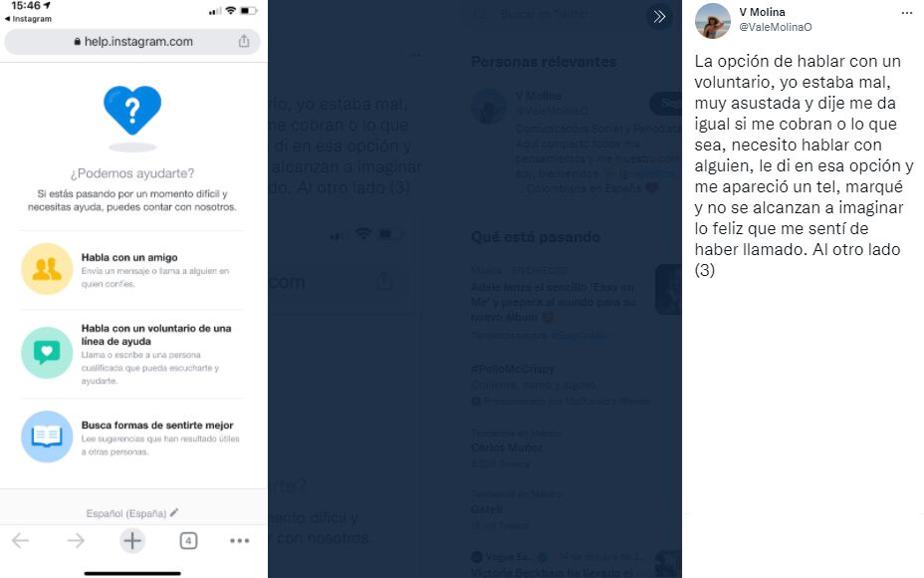This screenshot has width=924, height=578.
Task: Return to Instagram app via back label
Action: [28, 19]
